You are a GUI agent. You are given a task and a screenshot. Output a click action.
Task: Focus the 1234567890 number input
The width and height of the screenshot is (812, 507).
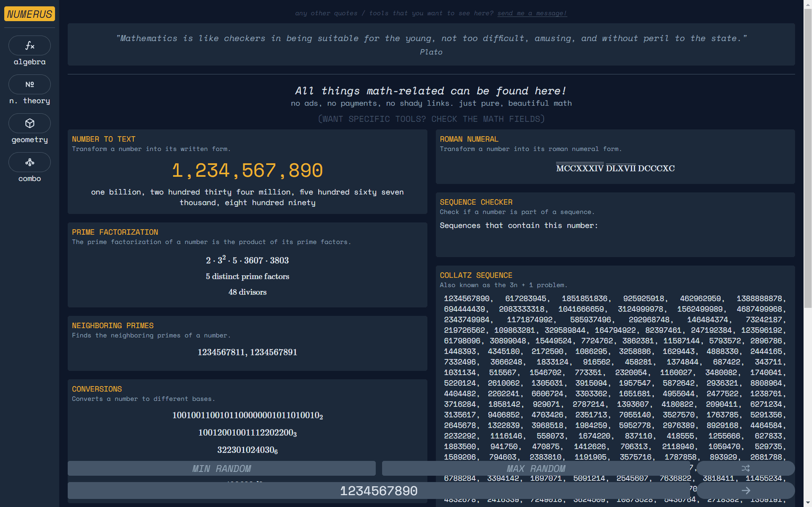[x=379, y=491]
